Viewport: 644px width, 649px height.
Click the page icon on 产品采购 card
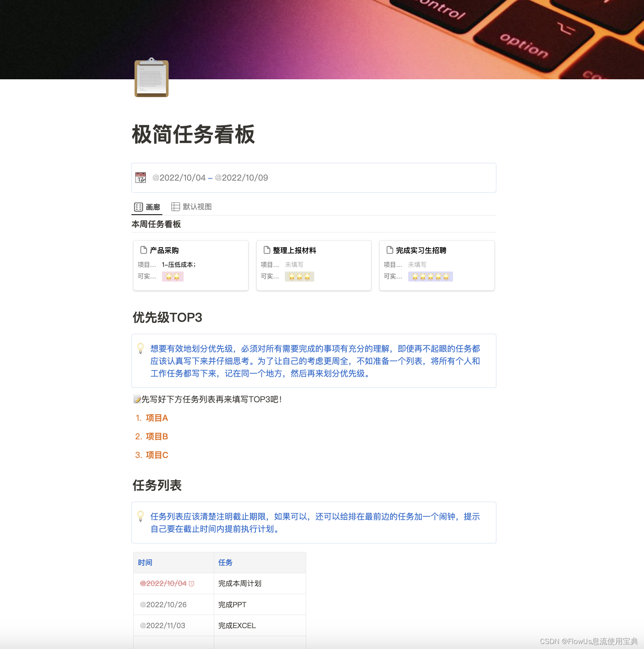pyautogui.click(x=143, y=250)
